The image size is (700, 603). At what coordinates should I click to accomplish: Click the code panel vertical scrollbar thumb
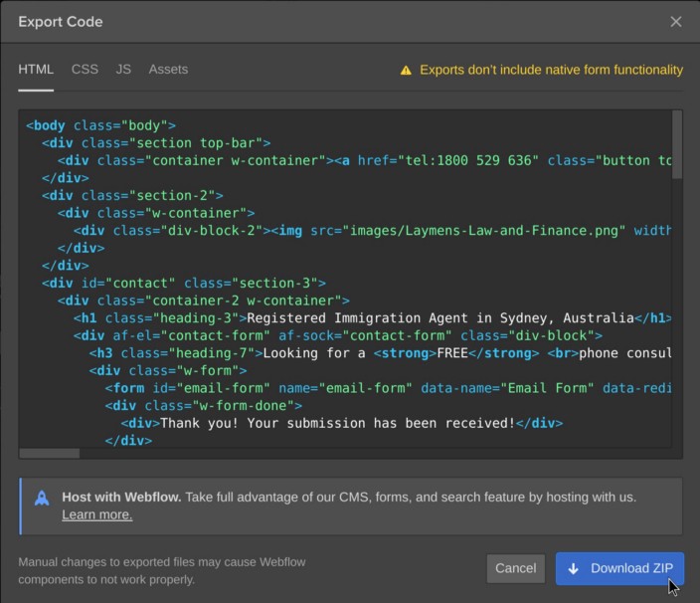[x=677, y=144]
